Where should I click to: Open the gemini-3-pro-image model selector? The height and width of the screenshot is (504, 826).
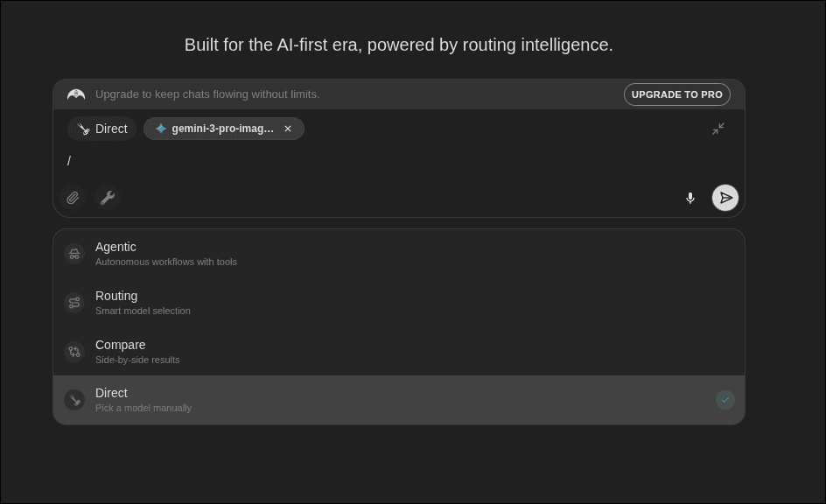pyautogui.click(x=222, y=129)
